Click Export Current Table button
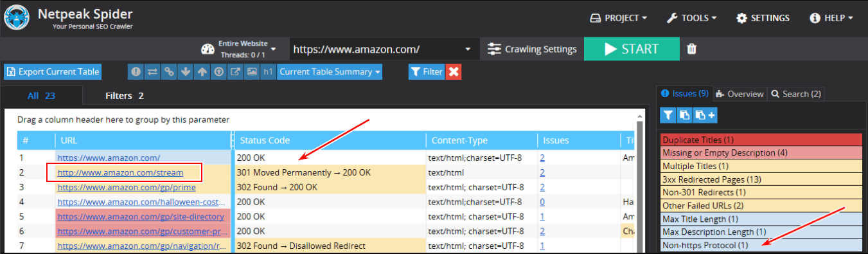This screenshot has height=254, width=868. pyautogui.click(x=53, y=71)
